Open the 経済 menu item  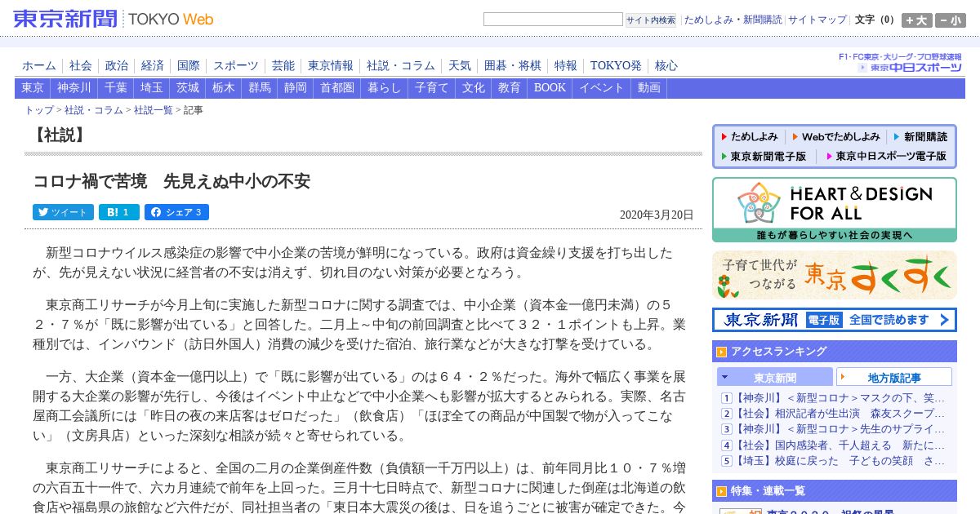pyautogui.click(x=153, y=66)
